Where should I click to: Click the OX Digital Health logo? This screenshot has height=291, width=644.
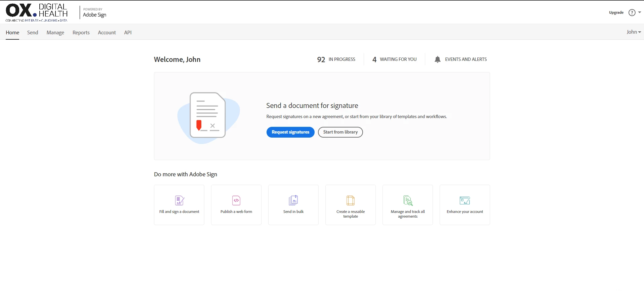[x=37, y=13]
